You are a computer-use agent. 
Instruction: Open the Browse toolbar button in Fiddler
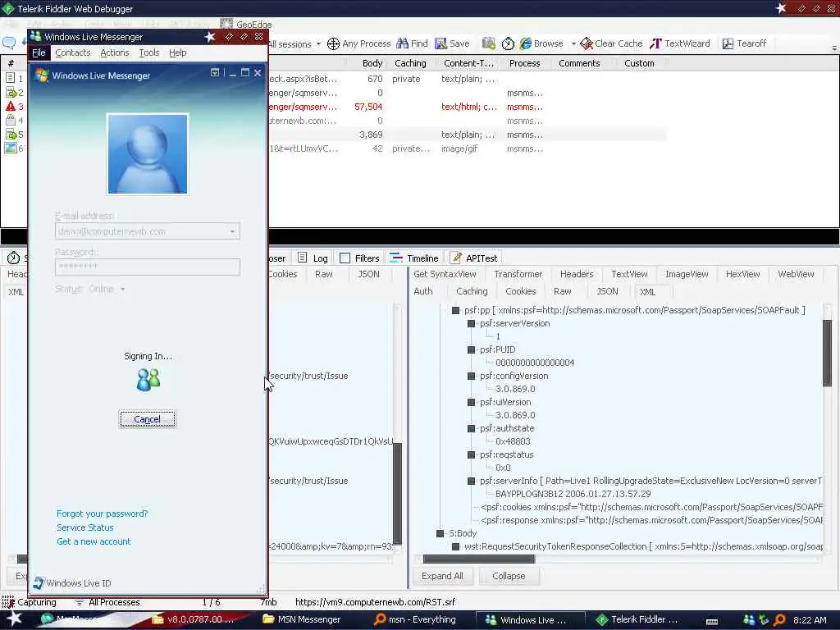pos(541,43)
